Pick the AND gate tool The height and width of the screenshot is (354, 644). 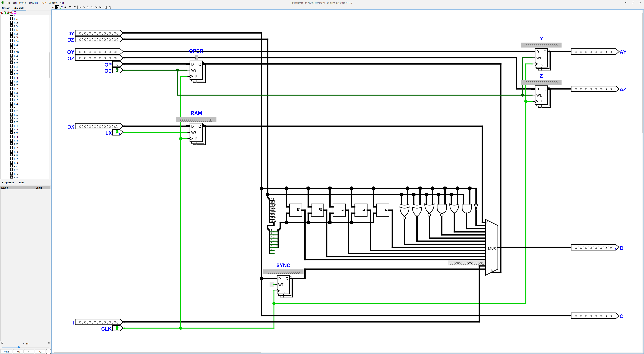pos(84,7)
